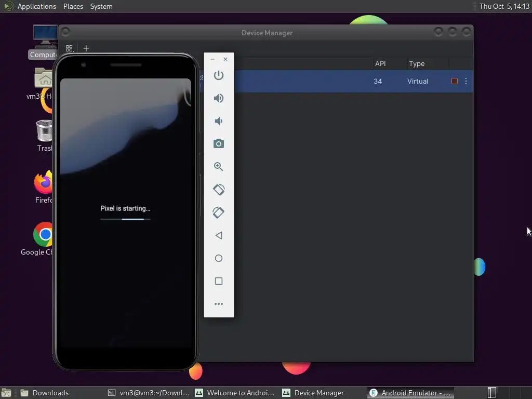Viewport: 532px width, 399px height.
Task: Raise volume with the emulator volume up icon
Action: pos(219,98)
